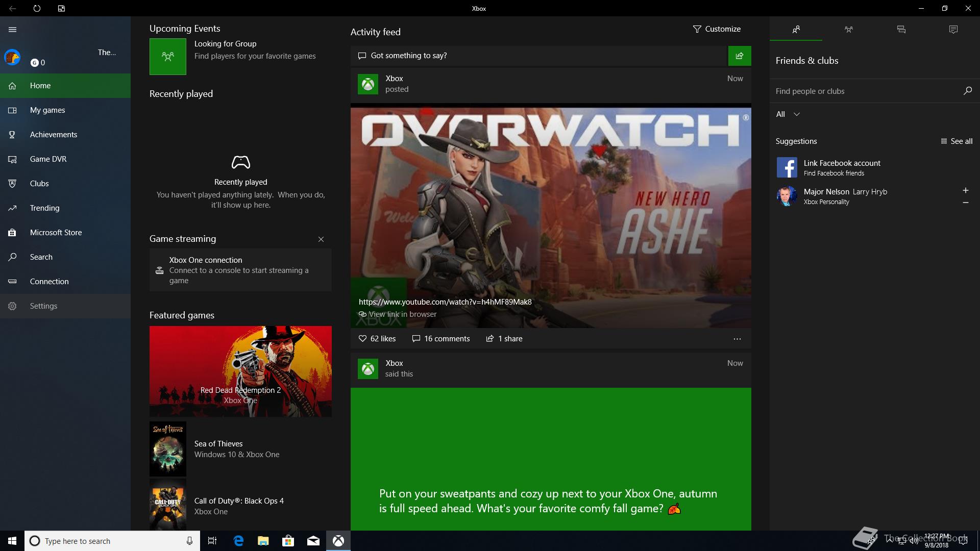This screenshot has height=551, width=980.
Task: Click Cortana microphone icon in taskbar
Action: pos(189,541)
